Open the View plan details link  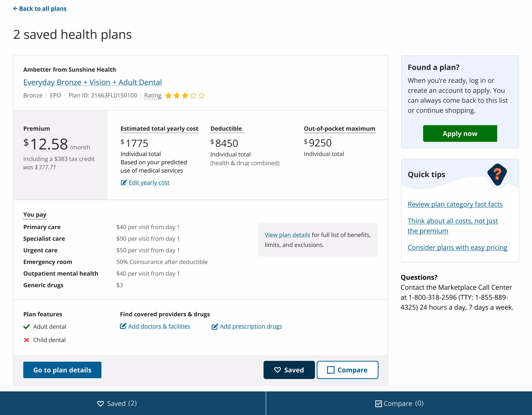287,235
